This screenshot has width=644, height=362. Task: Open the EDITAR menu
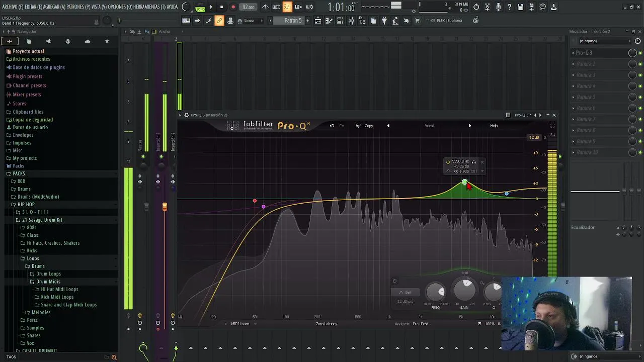33,7
